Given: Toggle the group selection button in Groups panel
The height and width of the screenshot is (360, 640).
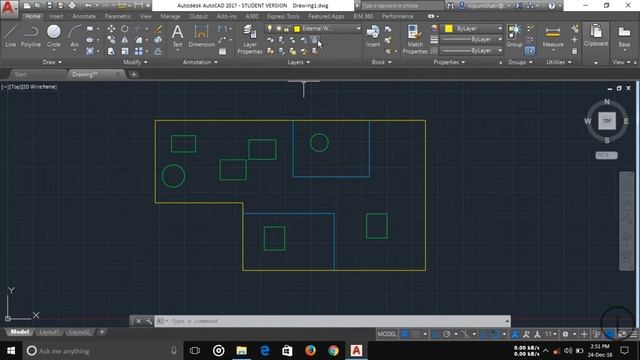Looking at the screenshot, I should click(x=530, y=51).
